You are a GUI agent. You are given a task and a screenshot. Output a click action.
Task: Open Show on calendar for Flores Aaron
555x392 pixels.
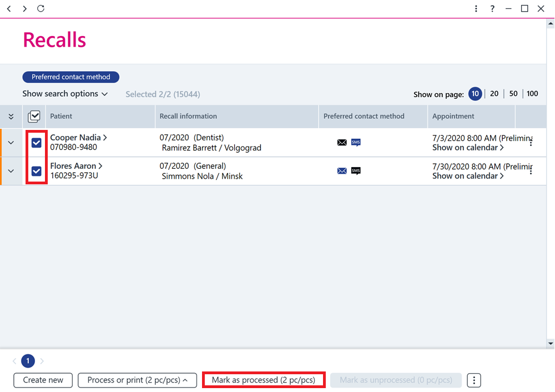tap(468, 176)
